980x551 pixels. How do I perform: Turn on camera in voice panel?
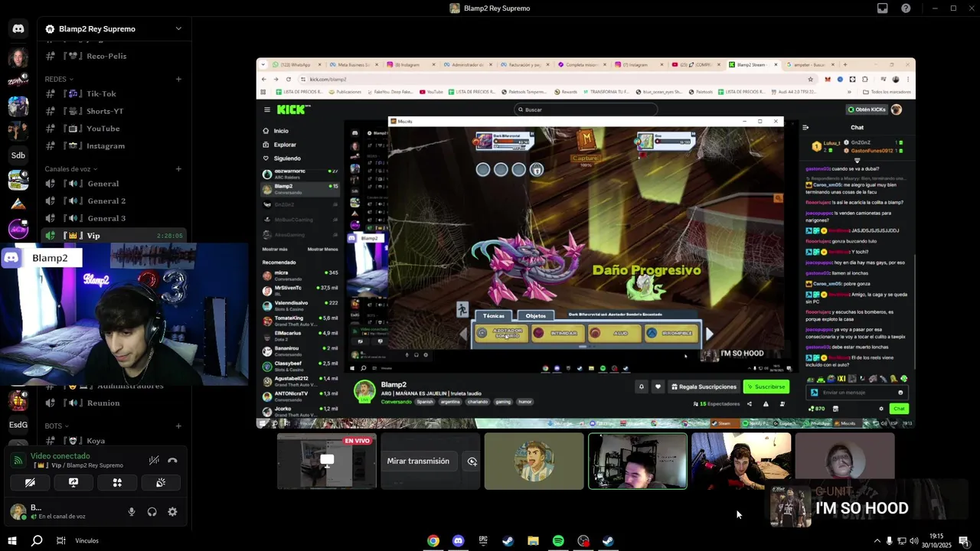(x=30, y=483)
